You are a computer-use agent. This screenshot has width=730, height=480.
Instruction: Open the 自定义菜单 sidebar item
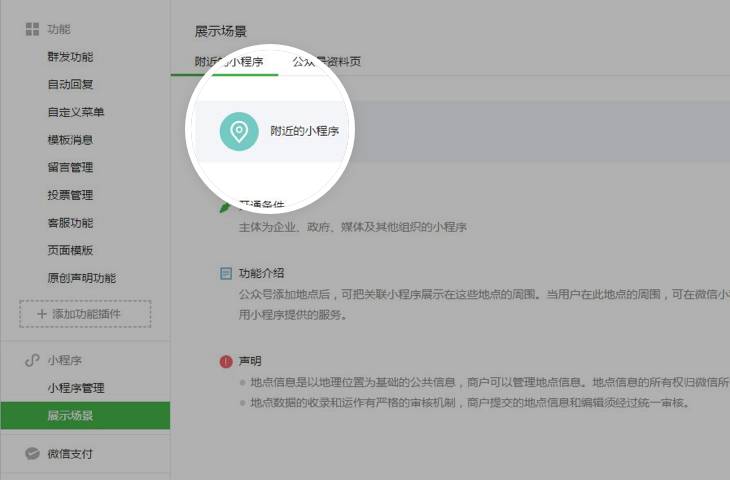pyautogui.click(x=76, y=112)
